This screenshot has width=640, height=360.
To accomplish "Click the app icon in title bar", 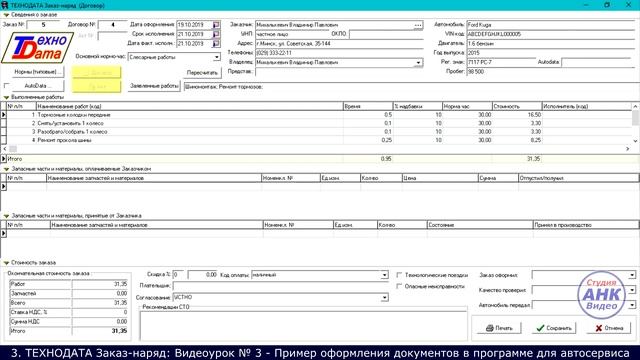I will click(x=4, y=5).
